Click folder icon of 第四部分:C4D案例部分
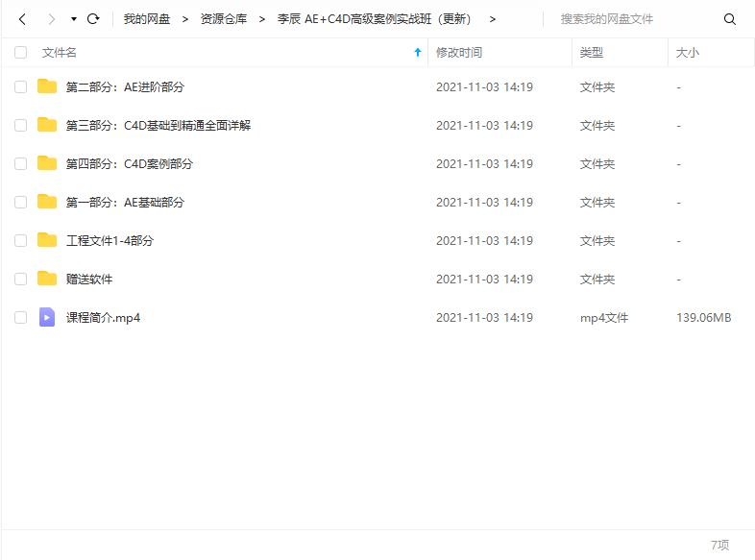The image size is (755, 560). click(47, 163)
